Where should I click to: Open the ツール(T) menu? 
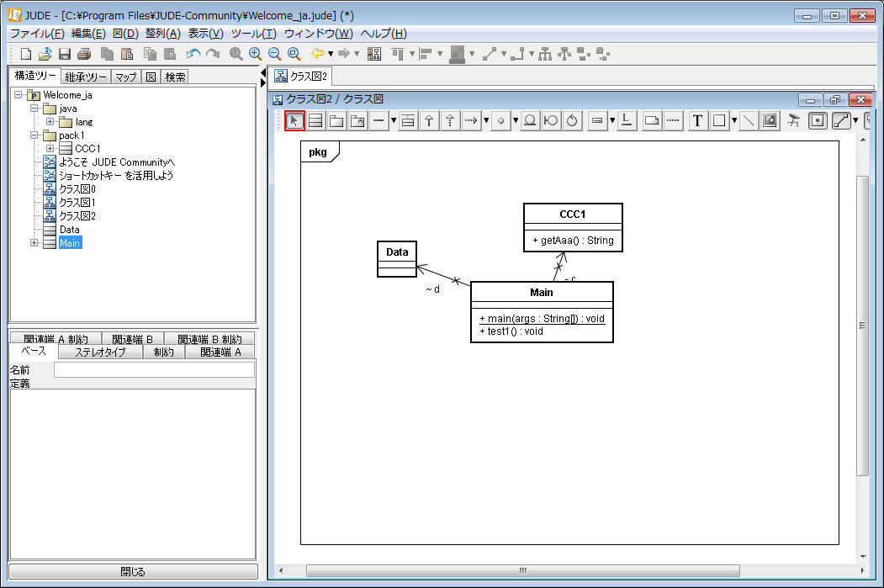pyautogui.click(x=253, y=34)
